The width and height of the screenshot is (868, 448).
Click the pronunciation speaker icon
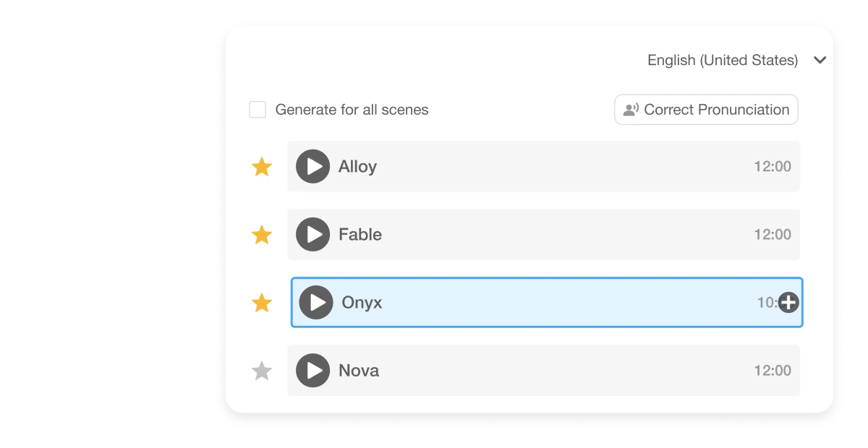coord(629,109)
